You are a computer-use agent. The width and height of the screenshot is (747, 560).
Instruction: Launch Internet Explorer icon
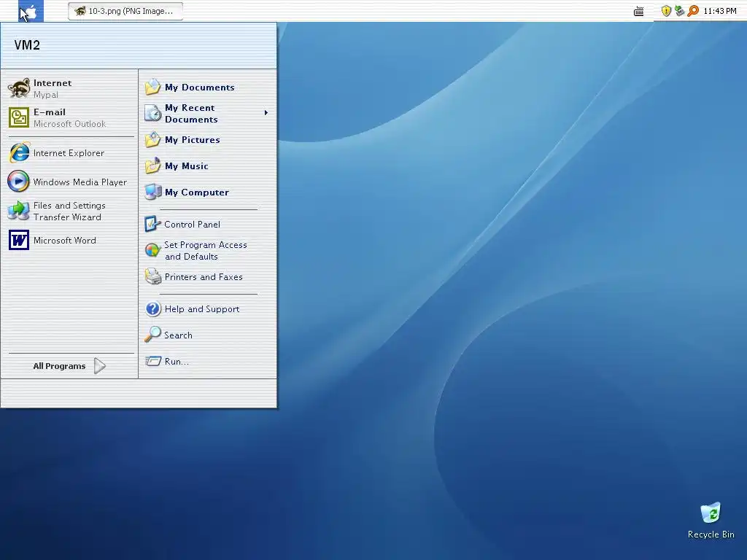(19, 153)
